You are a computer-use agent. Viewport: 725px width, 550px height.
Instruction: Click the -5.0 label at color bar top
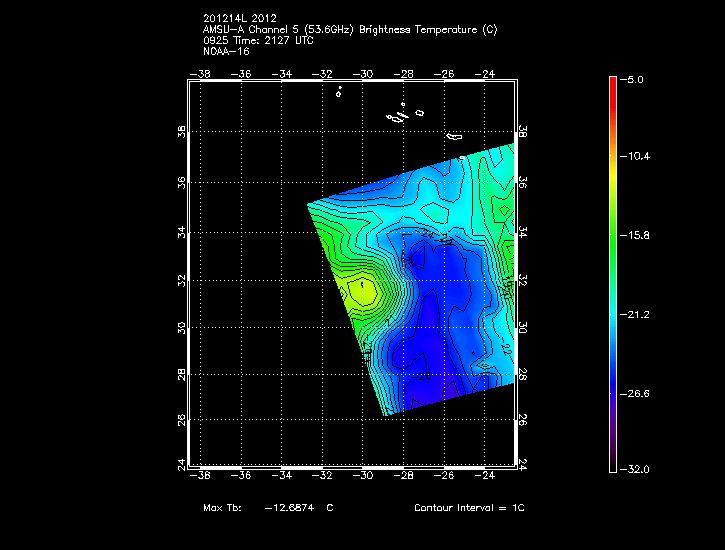[x=636, y=78]
